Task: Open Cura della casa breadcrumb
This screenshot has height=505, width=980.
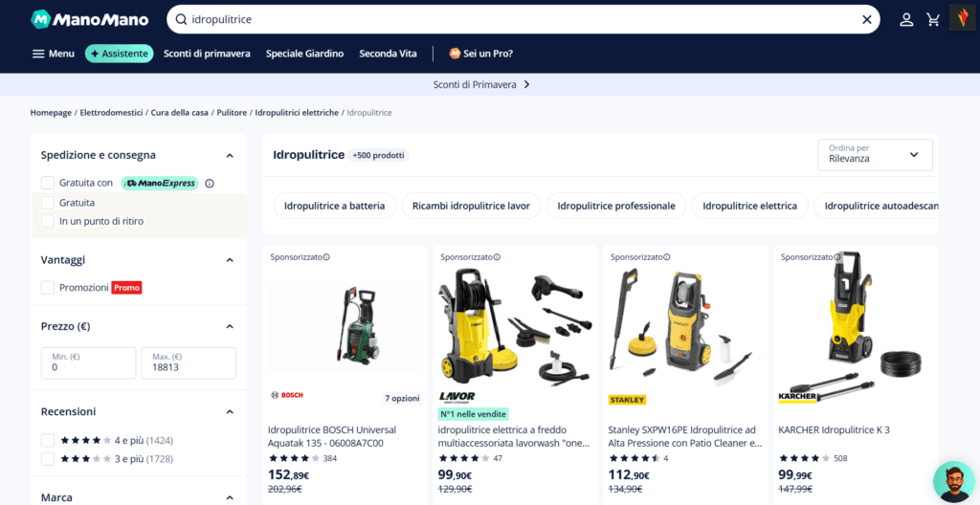Action: tap(179, 113)
